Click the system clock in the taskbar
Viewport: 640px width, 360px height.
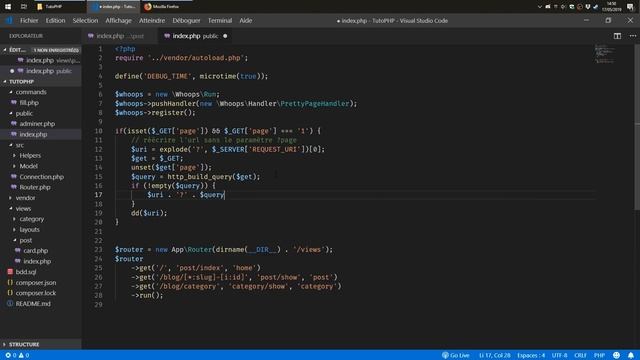(x=611, y=7)
